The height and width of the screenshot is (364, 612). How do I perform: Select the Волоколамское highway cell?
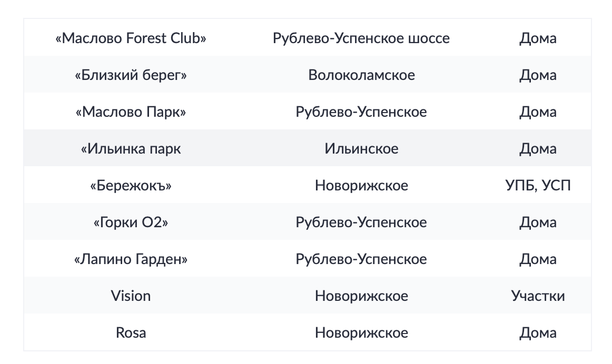[x=361, y=75]
